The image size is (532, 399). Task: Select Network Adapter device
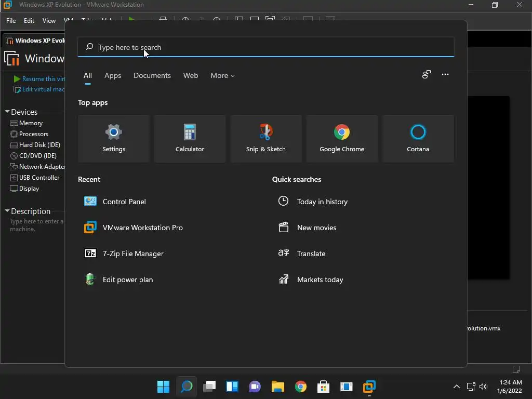point(37,167)
